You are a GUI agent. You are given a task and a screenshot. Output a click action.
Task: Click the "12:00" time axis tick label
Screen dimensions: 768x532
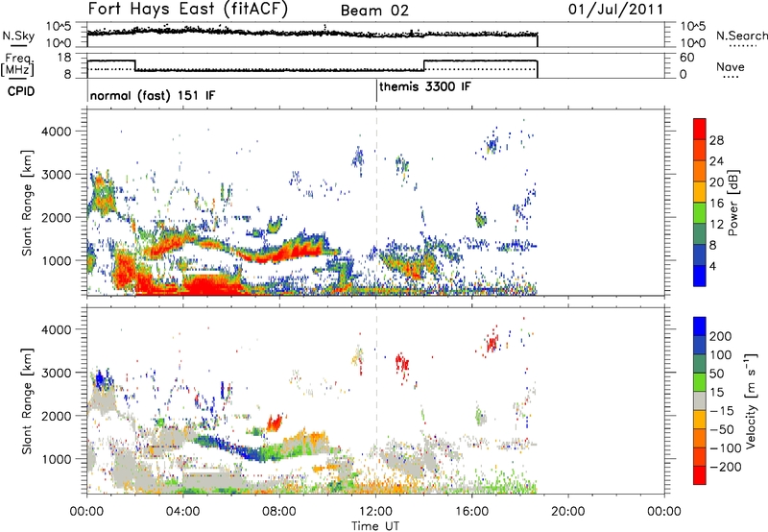point(375,512)
